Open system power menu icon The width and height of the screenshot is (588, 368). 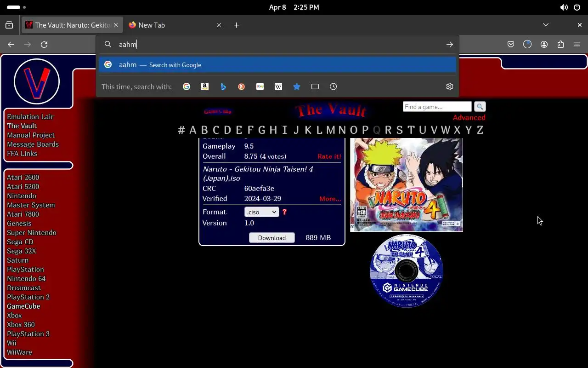pos(577,7)
